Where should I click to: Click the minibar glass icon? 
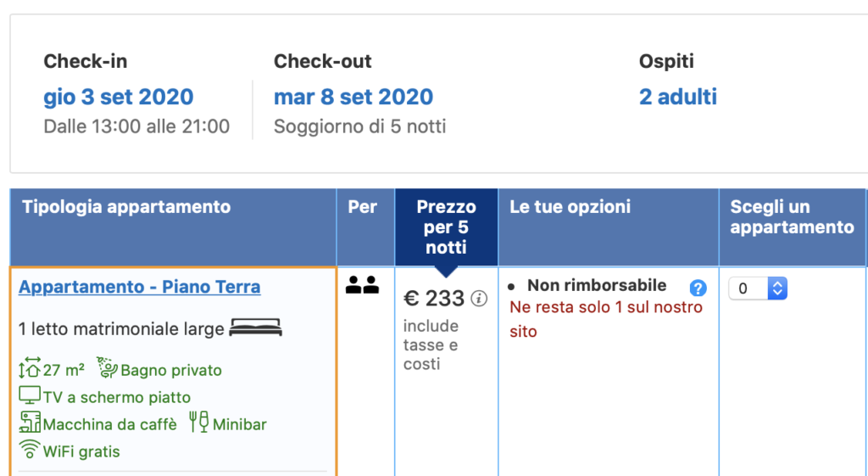[x=199, y=423]
